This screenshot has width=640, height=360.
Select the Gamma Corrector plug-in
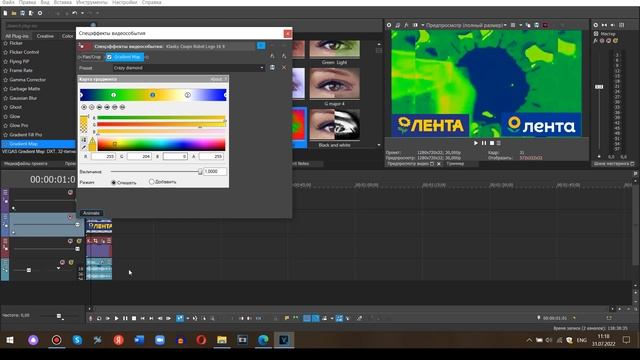coord(27,80)
